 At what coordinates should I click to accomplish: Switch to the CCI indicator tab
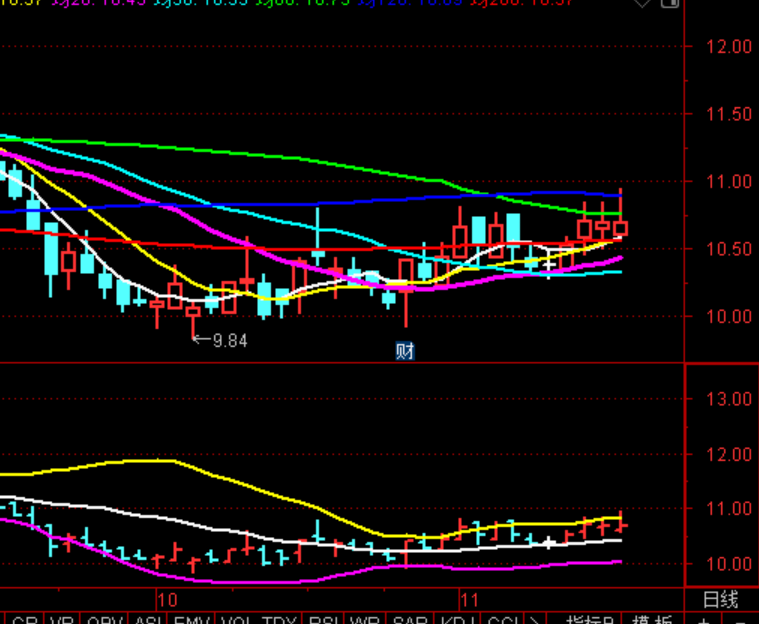(x=503, y=619)
